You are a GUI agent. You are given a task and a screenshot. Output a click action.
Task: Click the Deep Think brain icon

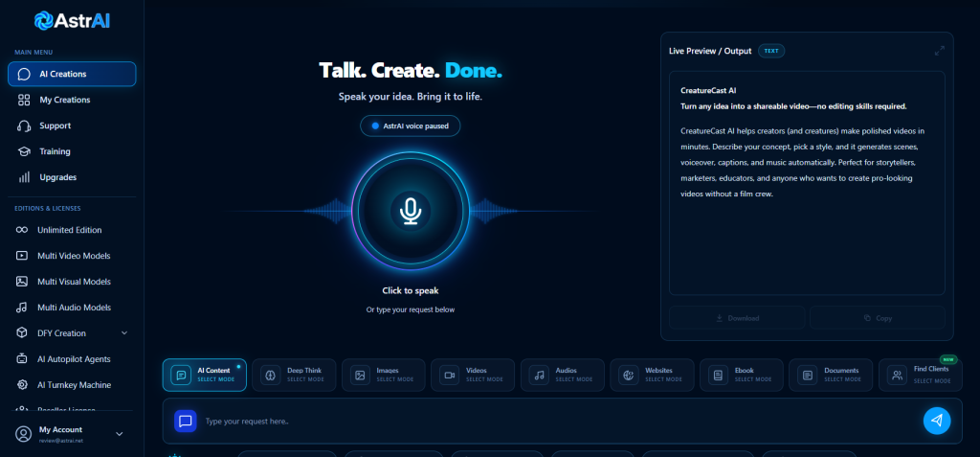click(271, 375)
